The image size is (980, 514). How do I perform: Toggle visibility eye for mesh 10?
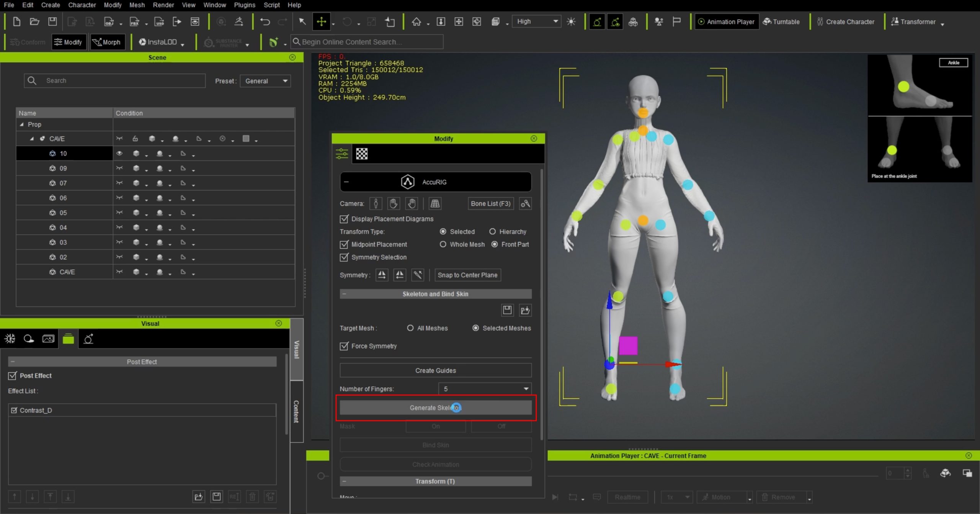[119, 154]
